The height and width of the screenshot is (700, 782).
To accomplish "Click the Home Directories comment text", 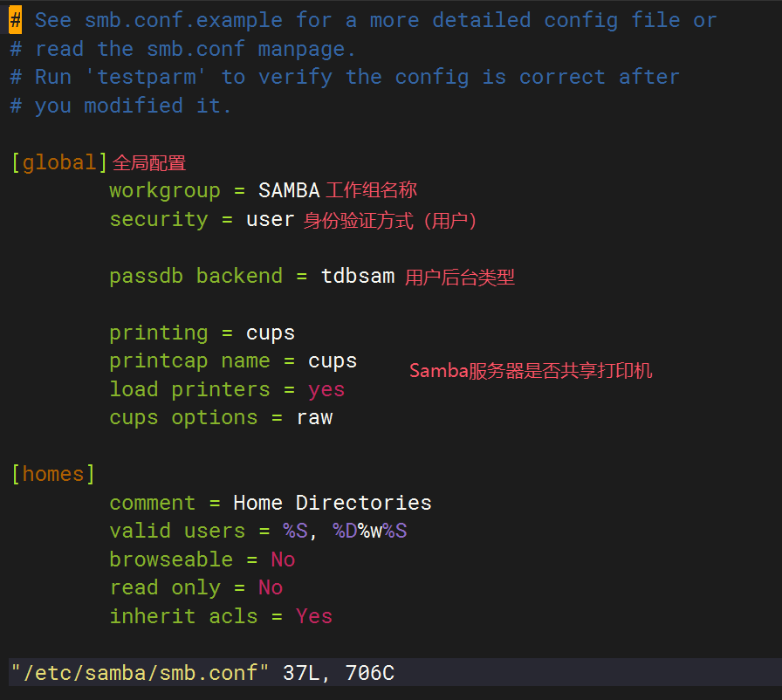I will point(333,503).
